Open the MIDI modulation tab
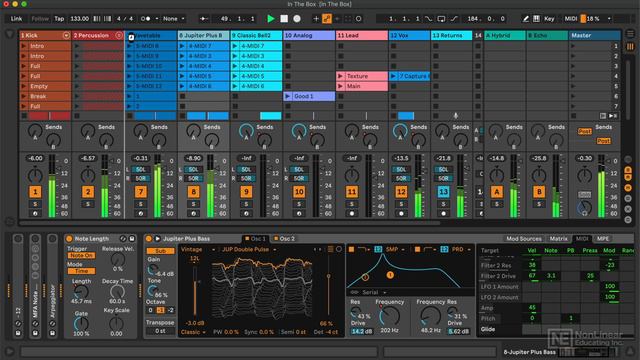The image size is (640, 360). (x=582, y=239)
